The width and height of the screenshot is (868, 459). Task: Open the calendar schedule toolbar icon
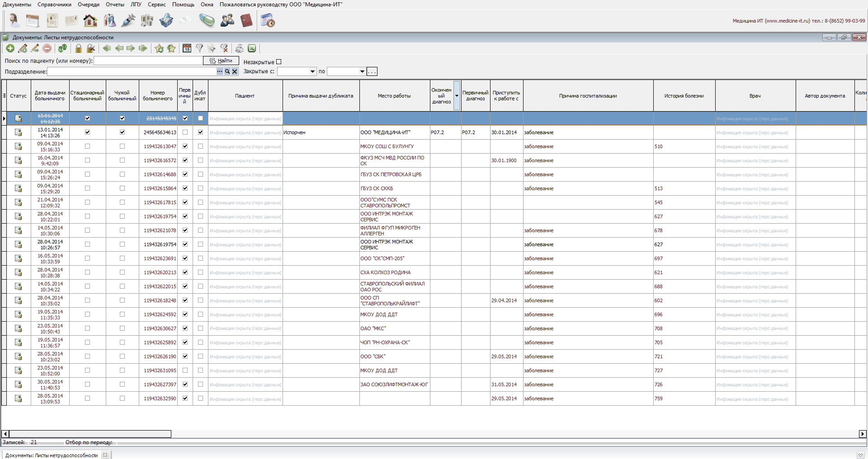(x=33, y=20)
